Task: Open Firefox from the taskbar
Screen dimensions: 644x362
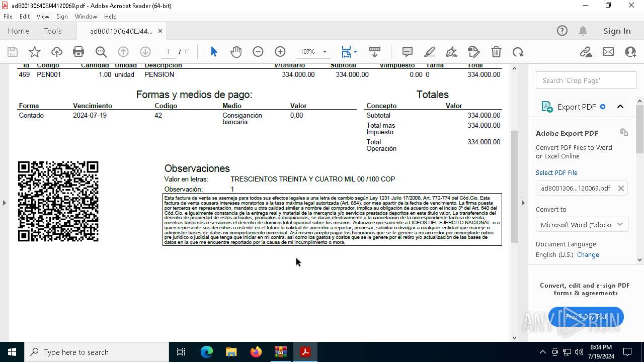Action: pyautogui.click(x=256, y=352)
